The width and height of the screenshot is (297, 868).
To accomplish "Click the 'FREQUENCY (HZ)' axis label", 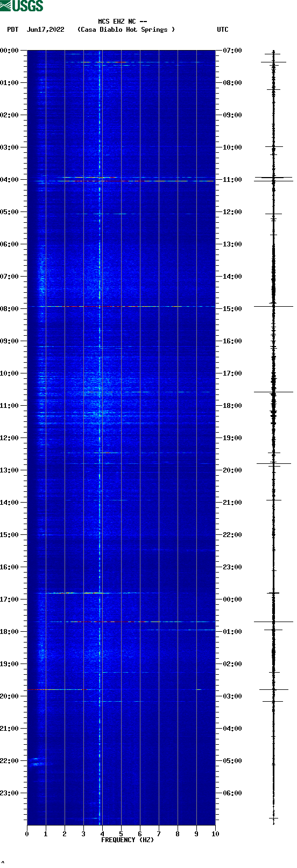I will tap(128, 840).
